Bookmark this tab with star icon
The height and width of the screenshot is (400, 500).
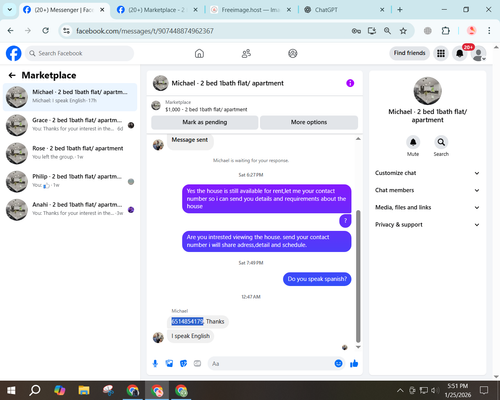point(403,31)
